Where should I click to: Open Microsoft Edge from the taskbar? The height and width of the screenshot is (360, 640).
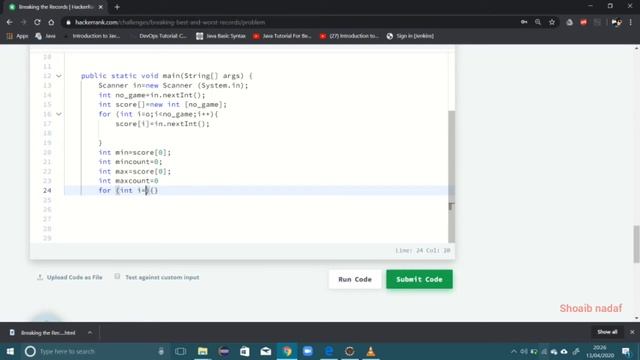pos(329,351)
